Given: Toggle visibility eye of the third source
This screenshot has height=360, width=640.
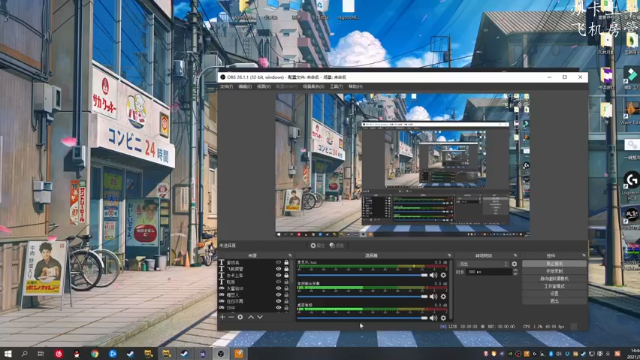Looking at the screenshot, I should (278, 276).
